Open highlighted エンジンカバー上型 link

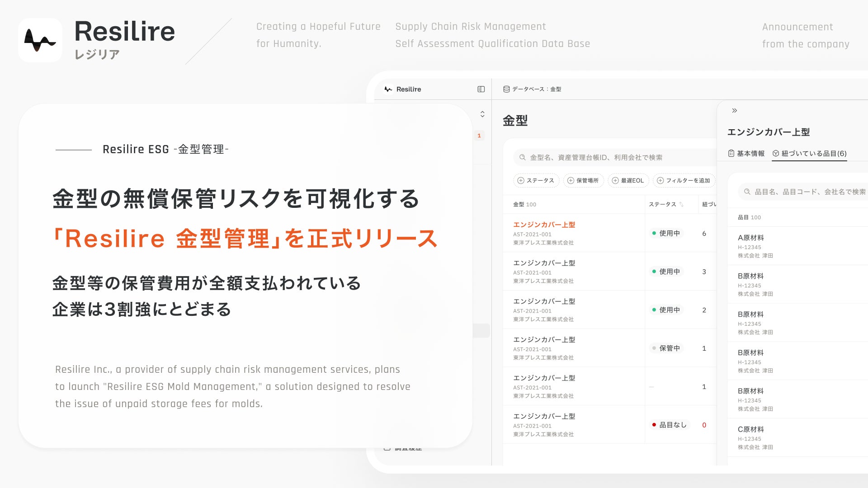tap(544, 225)
